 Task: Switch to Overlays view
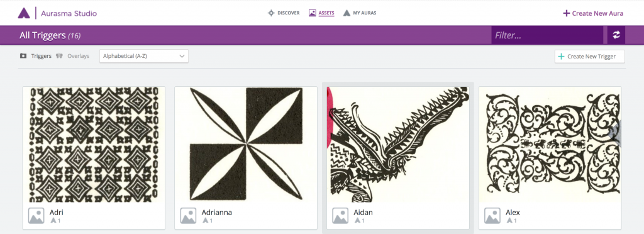(x=73, y=56)
